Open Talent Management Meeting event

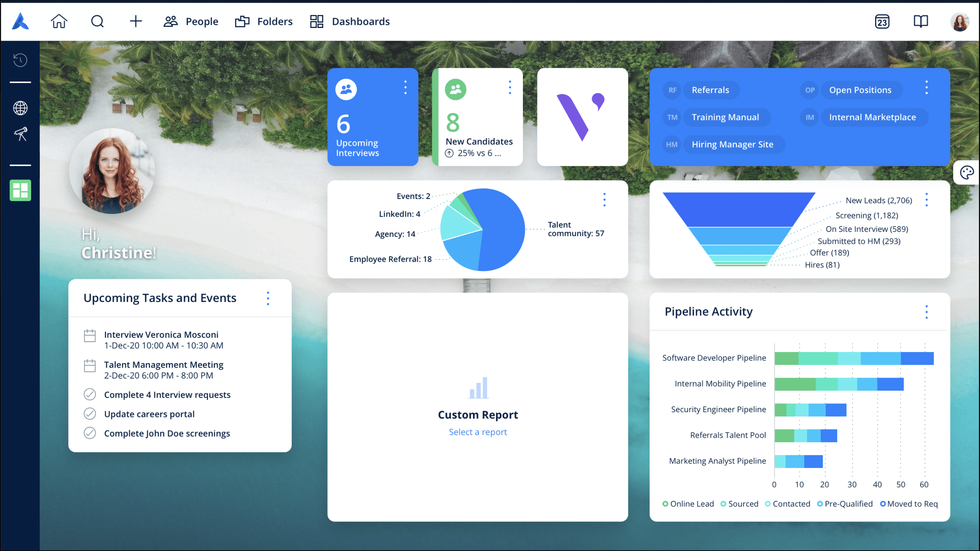(x=163, y=370)
